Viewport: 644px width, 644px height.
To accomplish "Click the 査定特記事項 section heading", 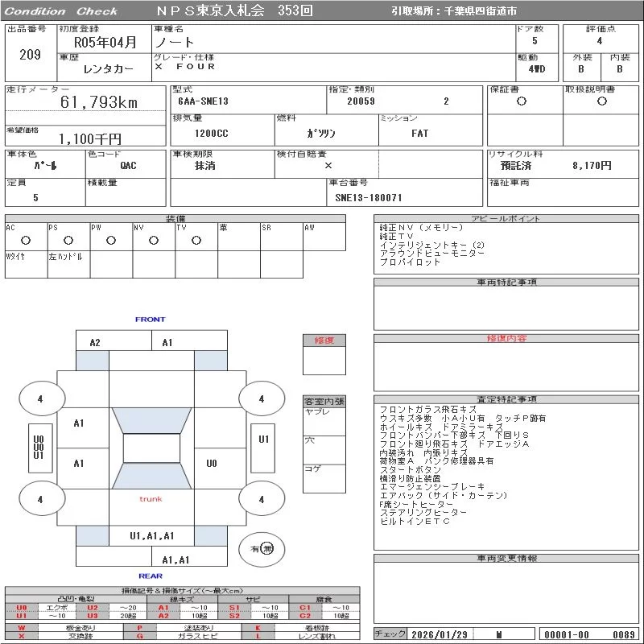I will click(506, 399).
